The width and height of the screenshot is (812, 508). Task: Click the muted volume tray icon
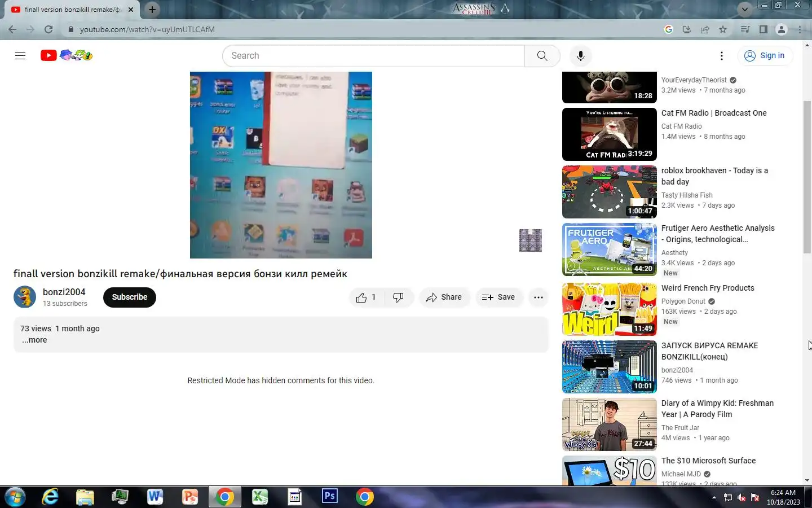pos(742,497)
